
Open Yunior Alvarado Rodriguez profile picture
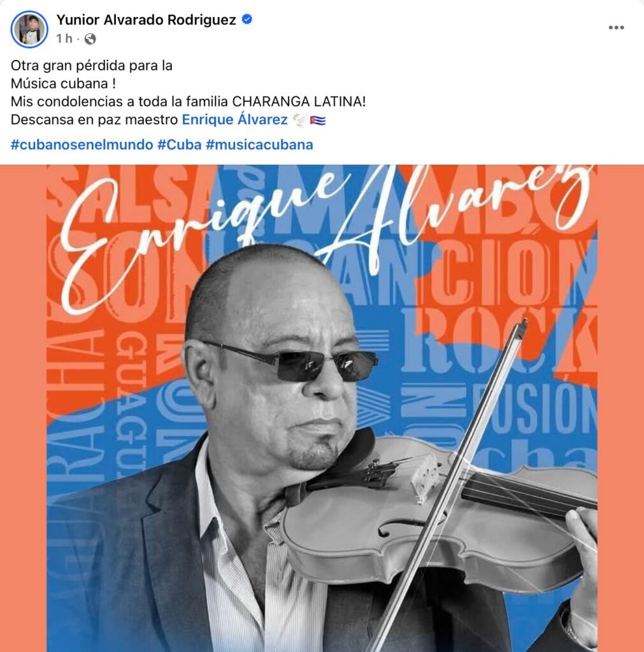coord(29,29)
